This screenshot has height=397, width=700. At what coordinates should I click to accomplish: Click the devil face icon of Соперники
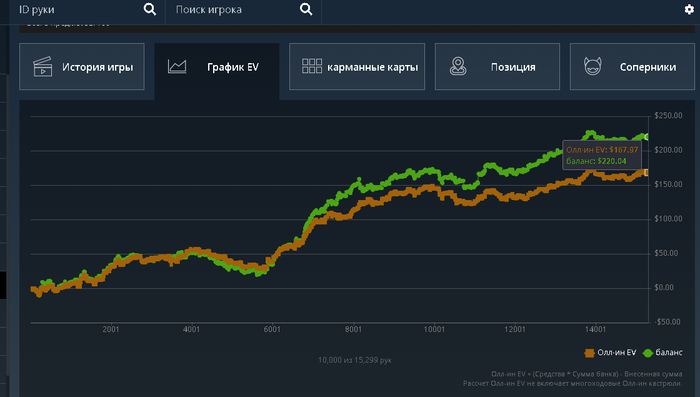point(593,67)
